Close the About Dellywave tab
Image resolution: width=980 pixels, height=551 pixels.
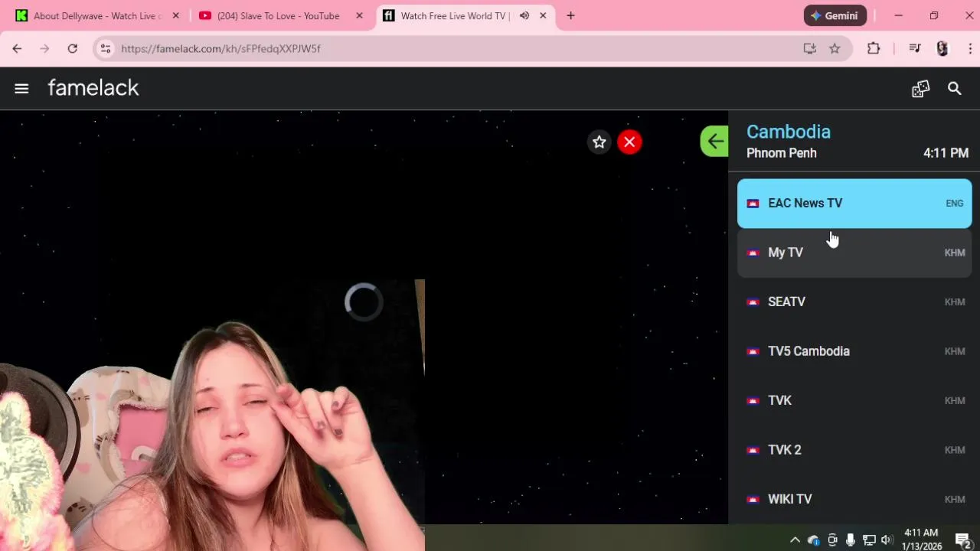tap(175, 15)
